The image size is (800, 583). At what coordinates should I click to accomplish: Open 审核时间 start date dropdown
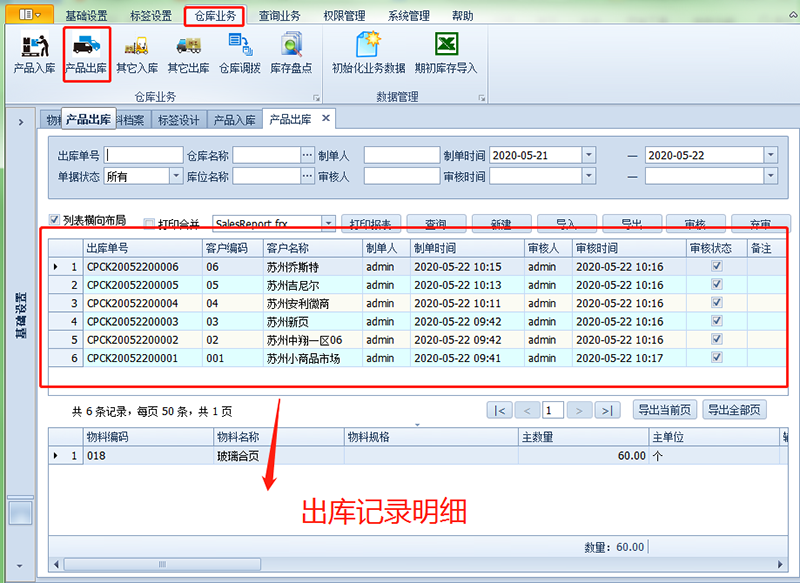(x=589, y=176)
